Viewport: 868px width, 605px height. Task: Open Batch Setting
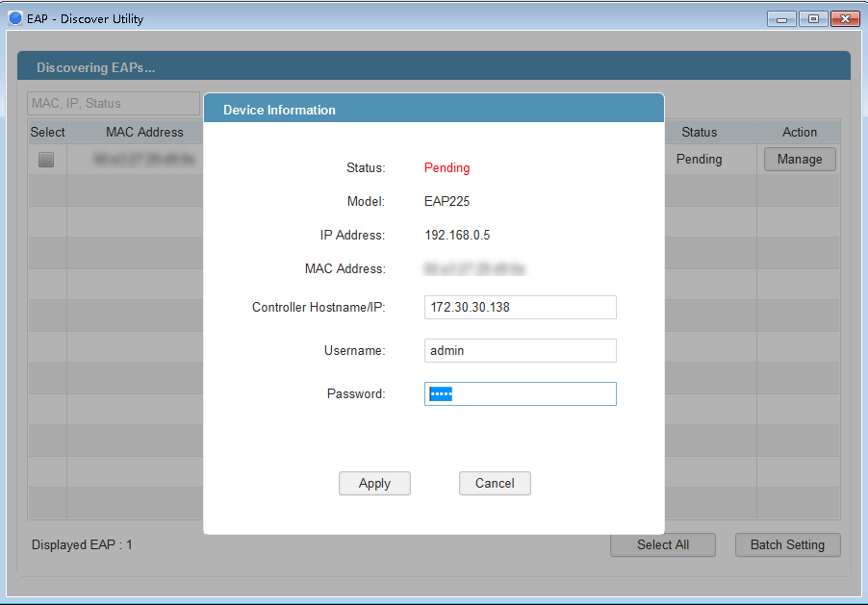[787, 544]
